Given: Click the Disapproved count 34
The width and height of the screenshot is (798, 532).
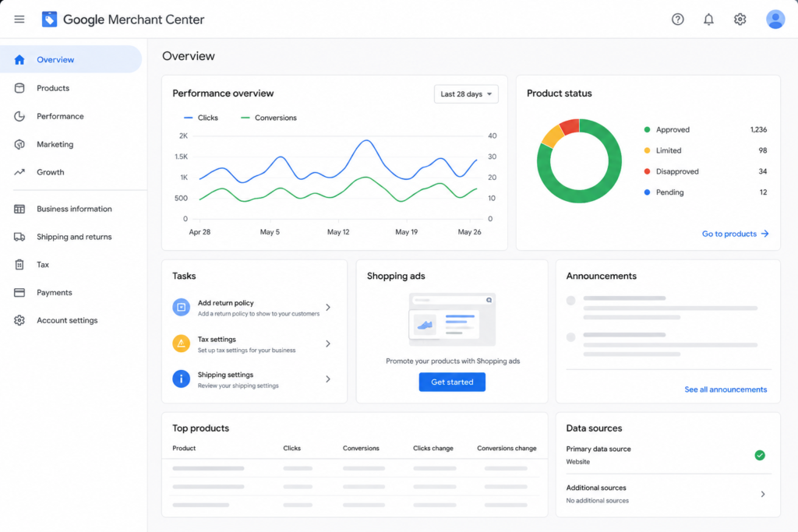Looking at the screenshot, I should 762,171.
